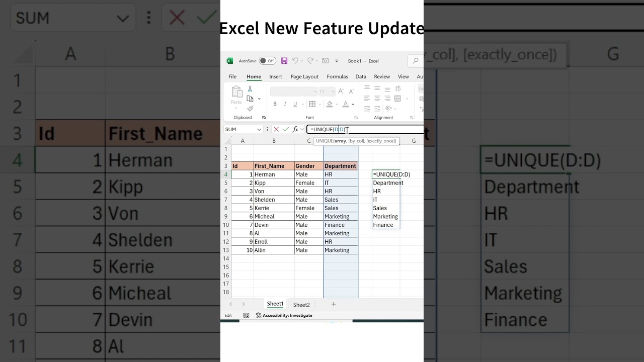Switch to the Insert tab
The height and width of the screenshot is (362, 644).
tap(276, 77)
